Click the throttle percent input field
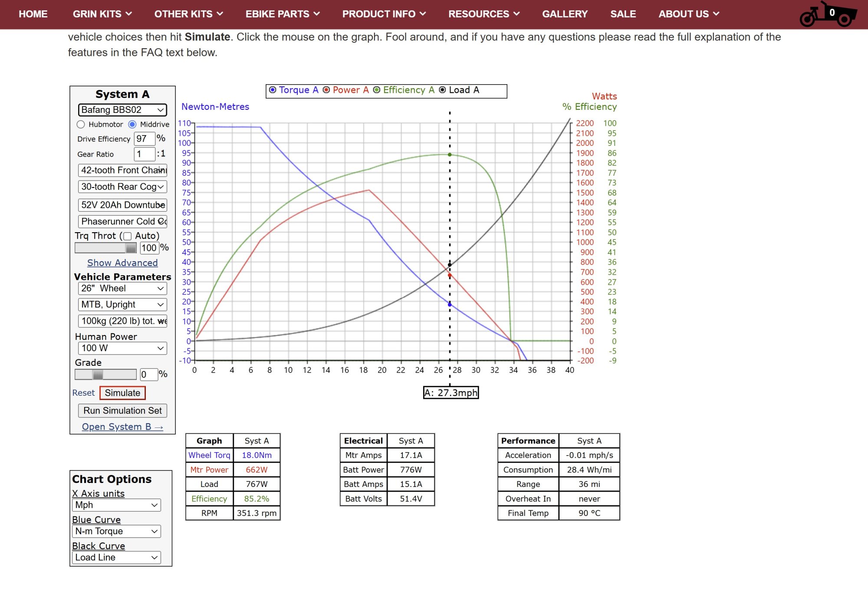 (149, 248)
